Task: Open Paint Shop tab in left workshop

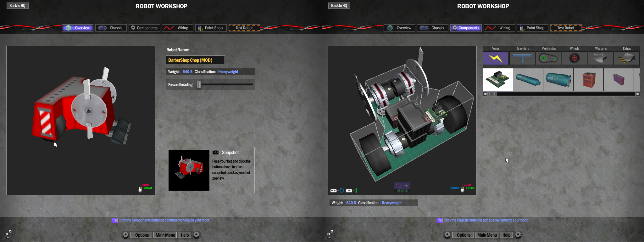Action: coord(211,28)
